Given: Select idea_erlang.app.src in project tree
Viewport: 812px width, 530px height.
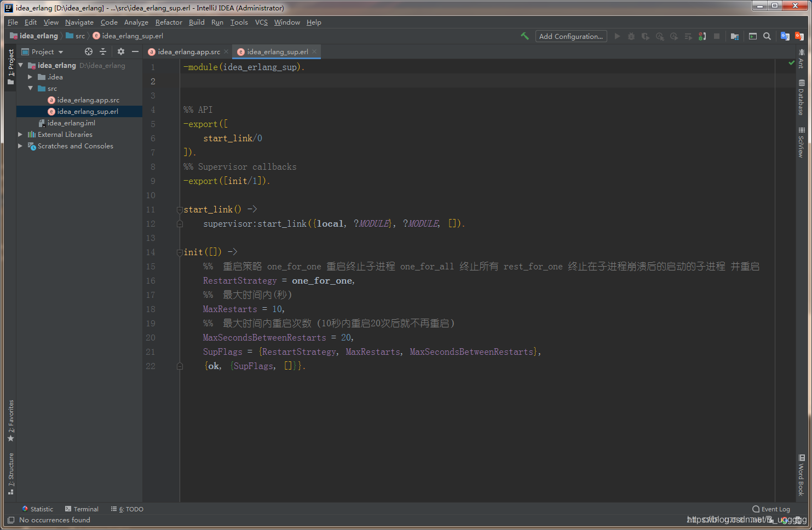Looking at the screenshot, I should pyautogui.click(x=83, y=100).
